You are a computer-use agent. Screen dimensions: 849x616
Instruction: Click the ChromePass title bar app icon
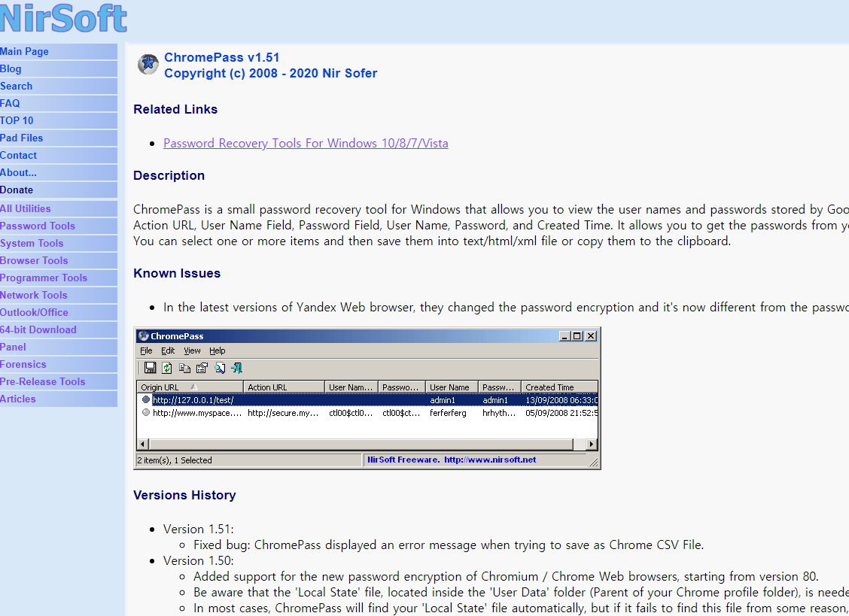144,335
